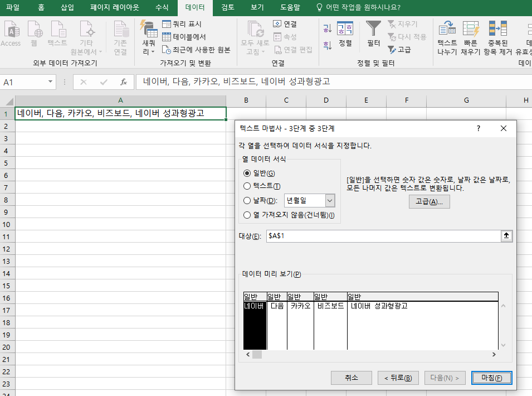Image resolution: width=532 pixels, height=396 pixels.
Task: Open 고급 filter in ribbon
Action: (399, 50)
